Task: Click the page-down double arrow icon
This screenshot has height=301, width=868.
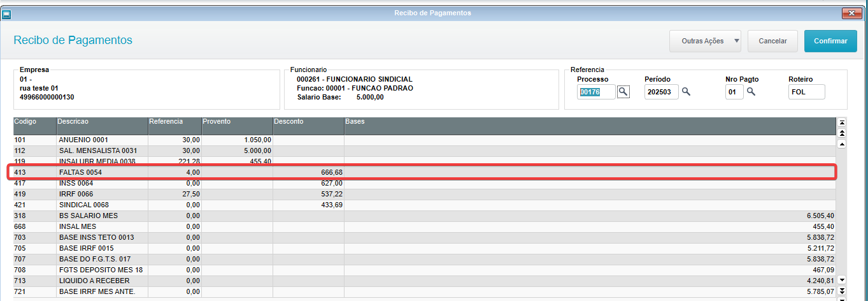Action: [842, 291]
